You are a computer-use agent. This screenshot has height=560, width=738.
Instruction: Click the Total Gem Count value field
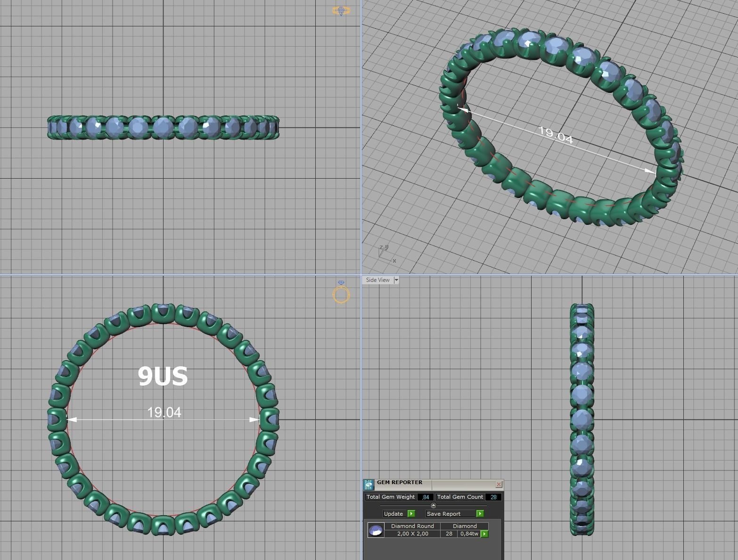pos(493,497)
